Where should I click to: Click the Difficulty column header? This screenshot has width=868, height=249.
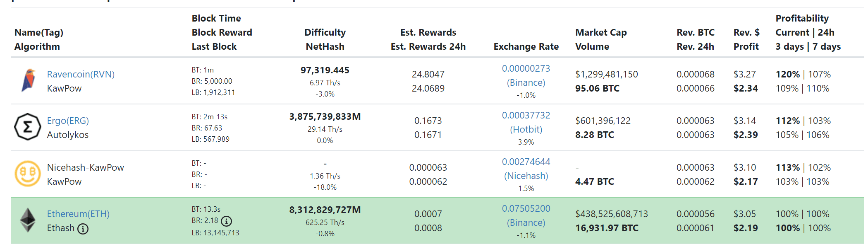325,32
